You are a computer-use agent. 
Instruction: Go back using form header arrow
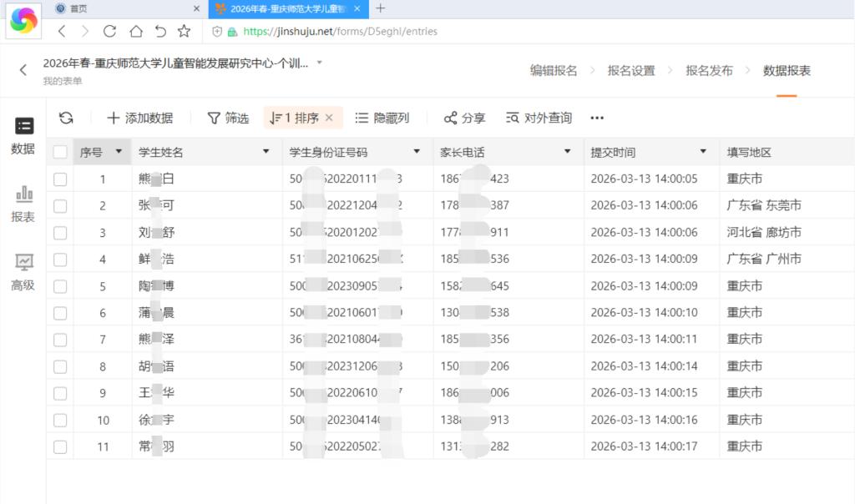pyautogui.click(x=23, y=70)
